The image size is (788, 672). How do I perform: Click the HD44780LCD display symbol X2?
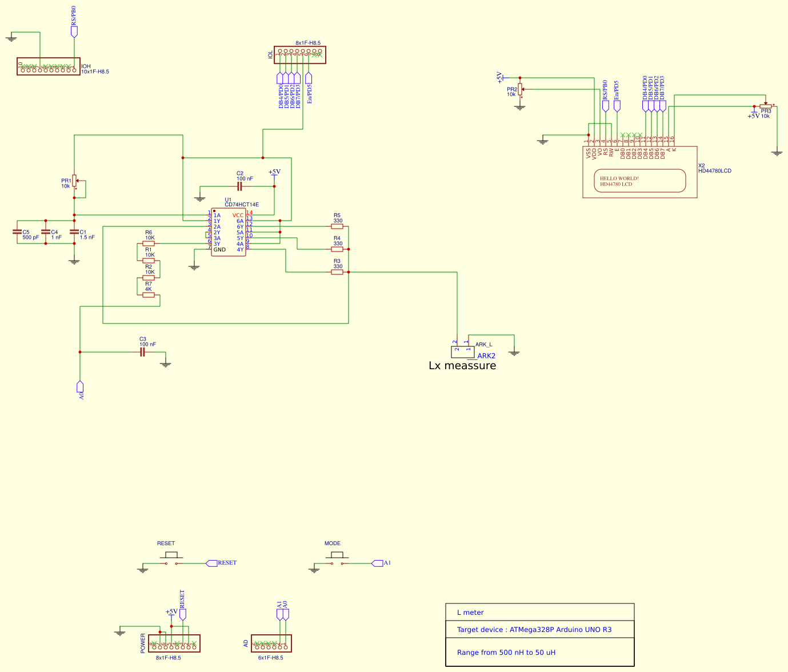639,171
